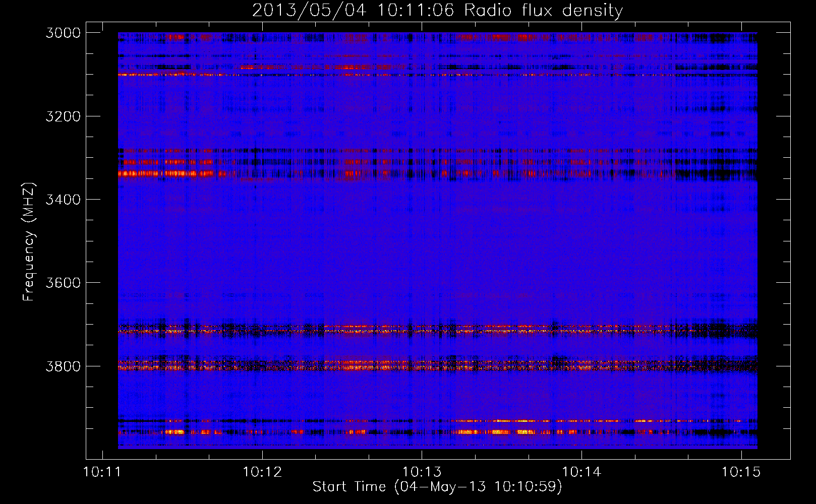Screen dimensions: 816x504
Task: Select the 3800 frequency tick label
Action: (63, 366)
